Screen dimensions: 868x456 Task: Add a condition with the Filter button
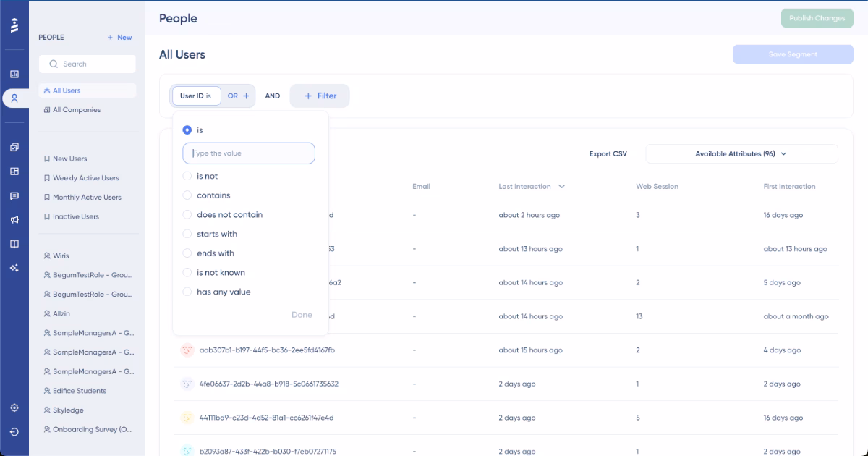[320, 96]
